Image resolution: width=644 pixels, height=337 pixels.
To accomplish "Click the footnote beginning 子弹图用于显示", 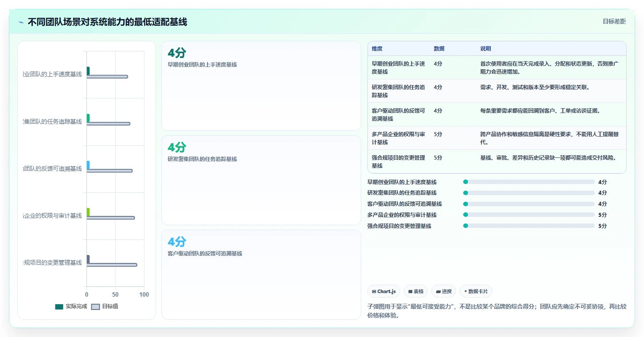I will [497, 311].
